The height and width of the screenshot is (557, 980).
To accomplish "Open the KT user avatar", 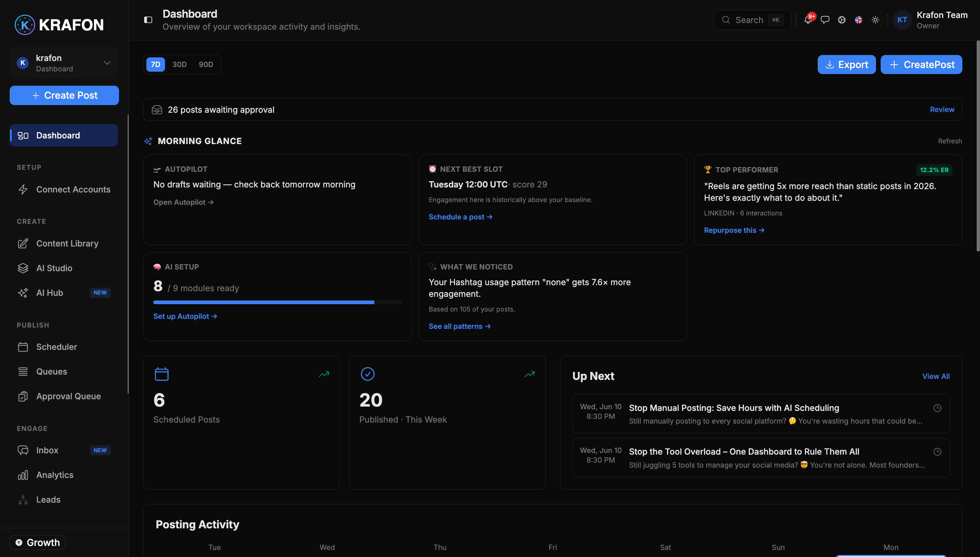I will pos(902,20).
